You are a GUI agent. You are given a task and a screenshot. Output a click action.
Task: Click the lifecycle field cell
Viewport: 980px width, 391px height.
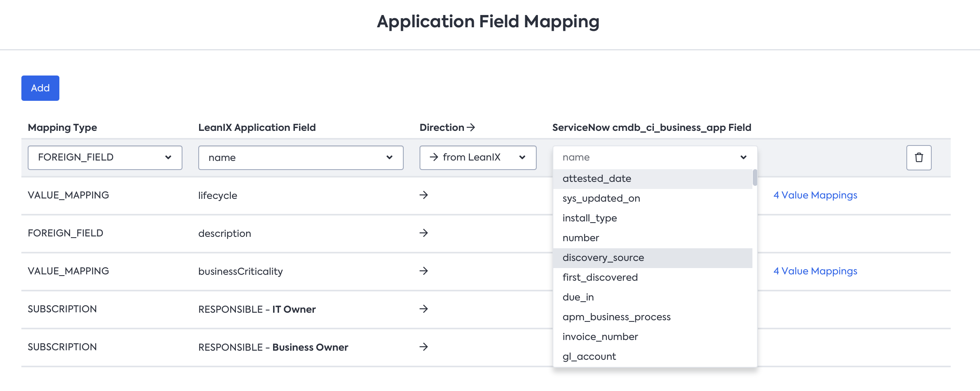click(218, 195)
